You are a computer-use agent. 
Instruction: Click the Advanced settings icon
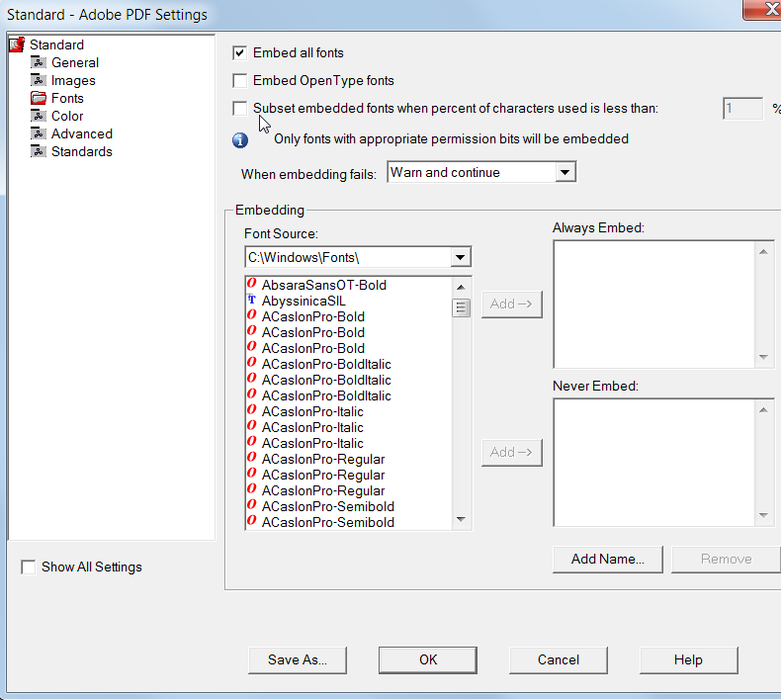click(38, 133)
